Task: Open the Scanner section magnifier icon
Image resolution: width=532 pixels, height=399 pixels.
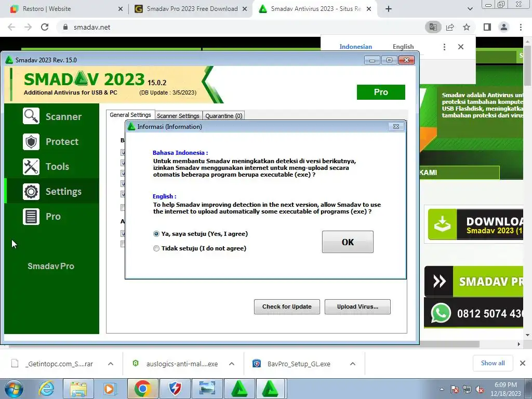Action: point(31,116)
